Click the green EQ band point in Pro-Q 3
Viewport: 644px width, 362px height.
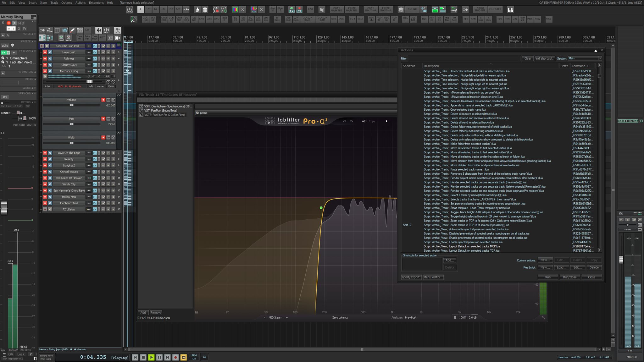coord(321,208)
